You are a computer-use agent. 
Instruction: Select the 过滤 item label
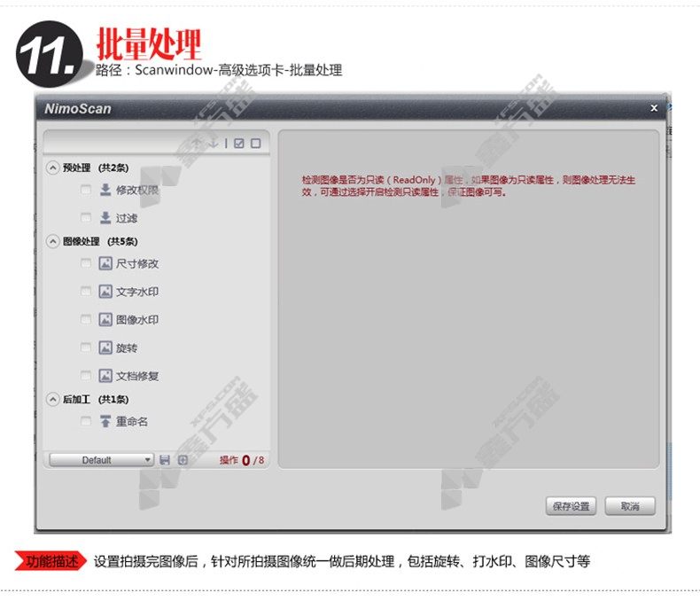(127, 218)
